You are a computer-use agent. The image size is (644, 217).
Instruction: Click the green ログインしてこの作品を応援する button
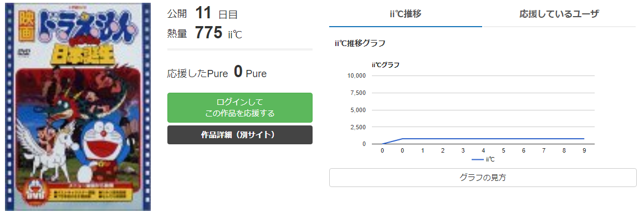click(240, 108)
